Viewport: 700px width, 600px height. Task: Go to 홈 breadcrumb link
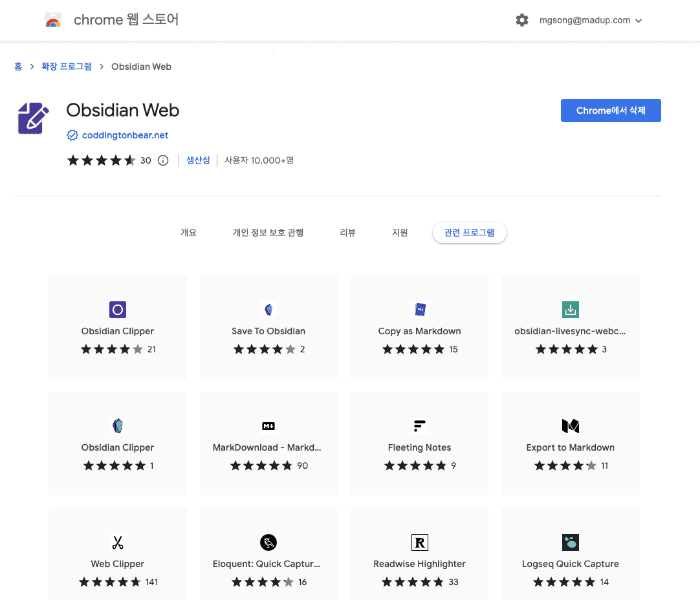click(x=18, y=67)
